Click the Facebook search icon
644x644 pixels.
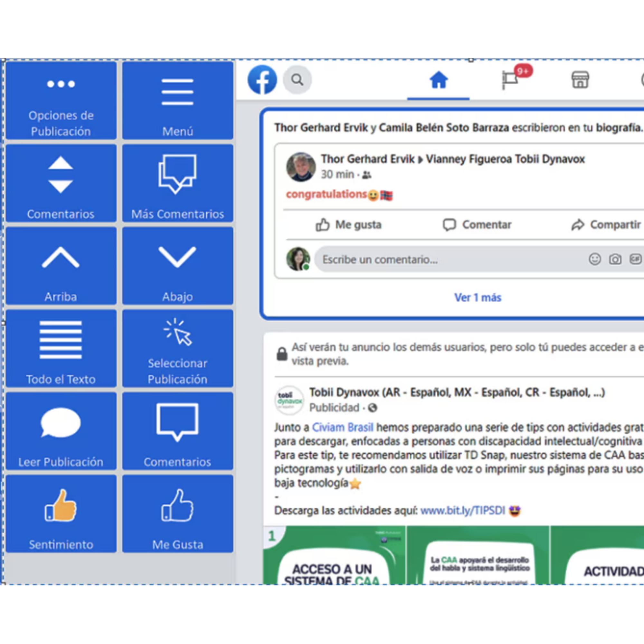[297, 80]
